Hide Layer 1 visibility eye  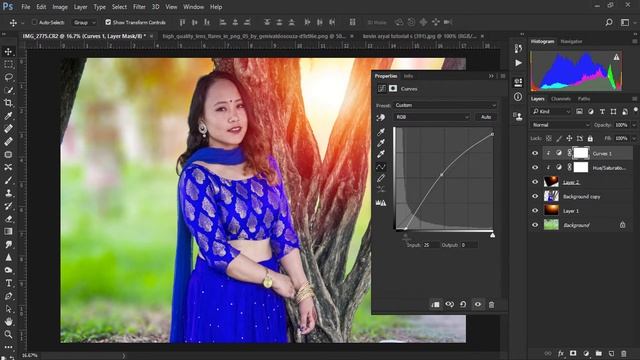[x=535, y=211]
